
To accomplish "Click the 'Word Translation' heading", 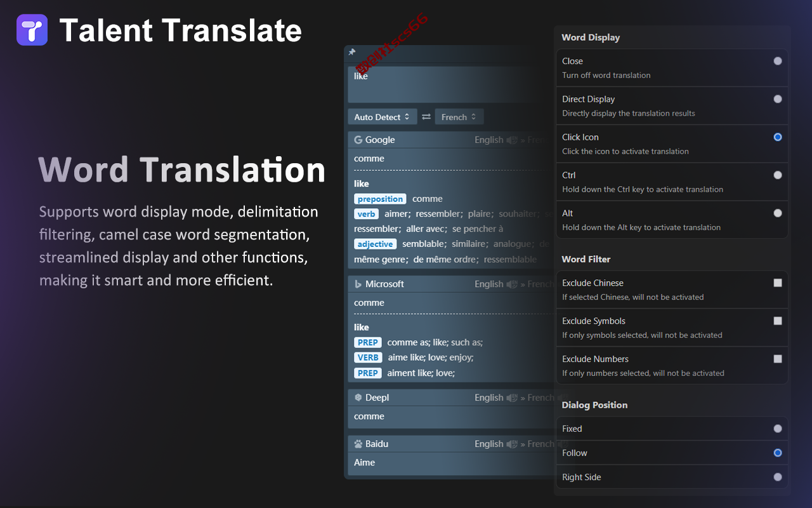I will [x=181, y=170].
